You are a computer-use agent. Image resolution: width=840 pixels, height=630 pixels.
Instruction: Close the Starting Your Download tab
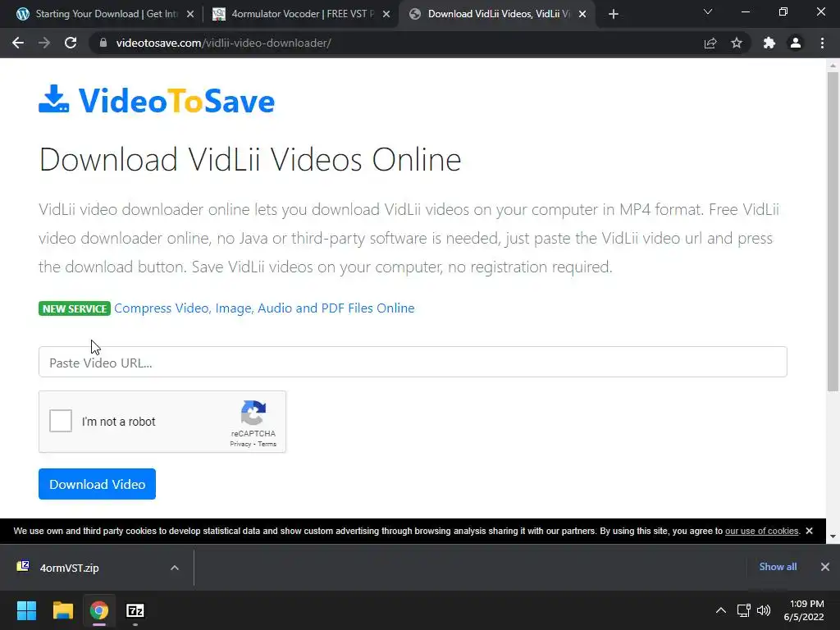pyautogui.click(x=190, y=15)
